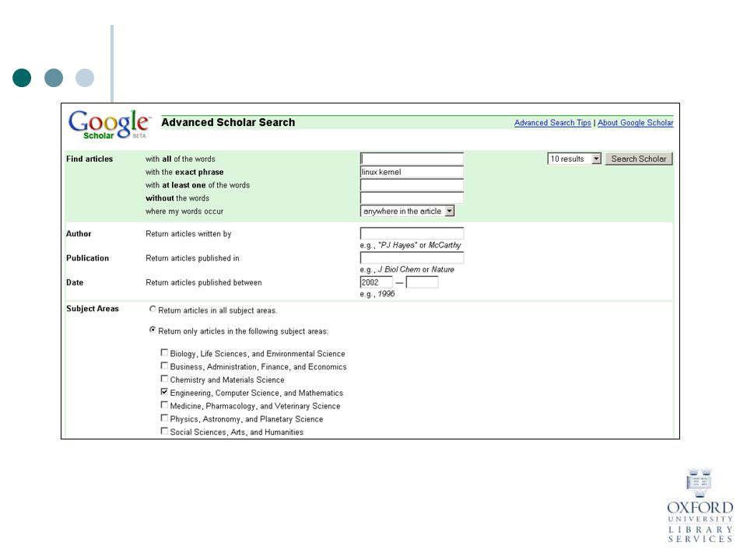
Task: Click the bold 'Date' section label
Action: tap(75, 282)
